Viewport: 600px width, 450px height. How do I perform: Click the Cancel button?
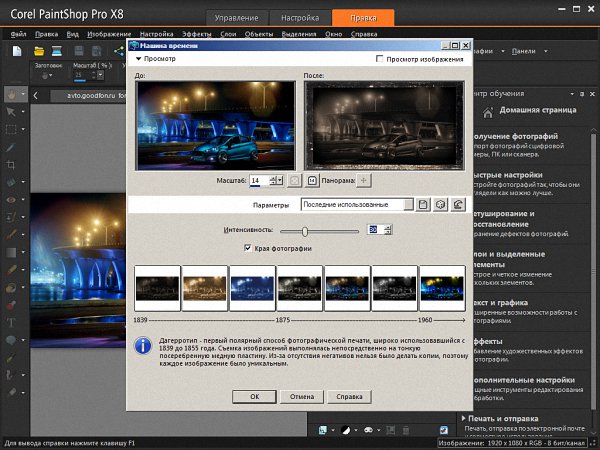[x=302, y=396]
